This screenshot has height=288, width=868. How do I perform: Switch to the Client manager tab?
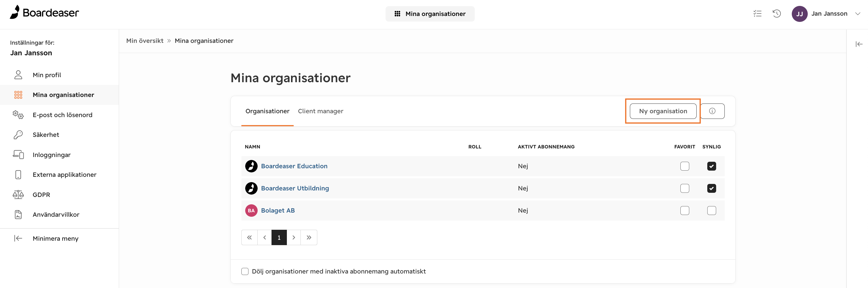point(321,111)
